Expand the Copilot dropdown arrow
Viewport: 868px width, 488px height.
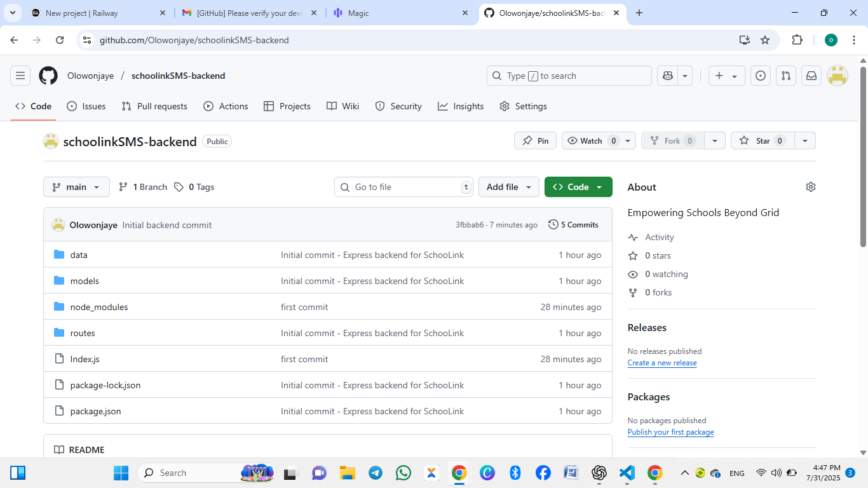685,76
